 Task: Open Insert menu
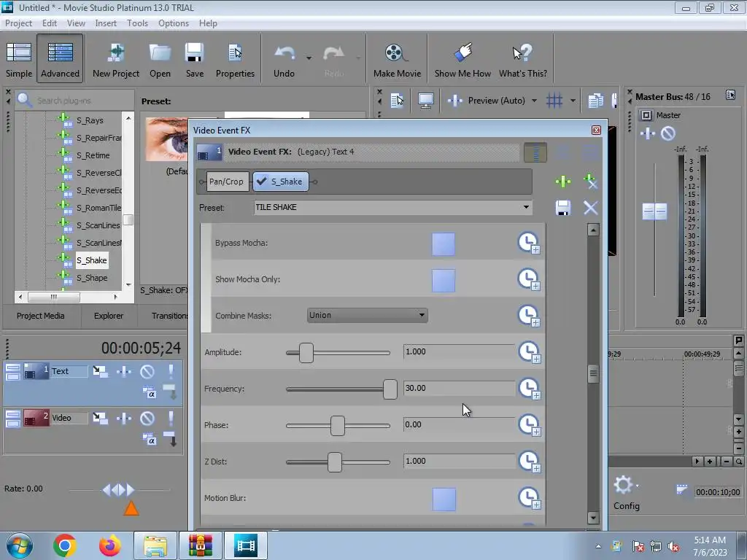tap(106, 23)
